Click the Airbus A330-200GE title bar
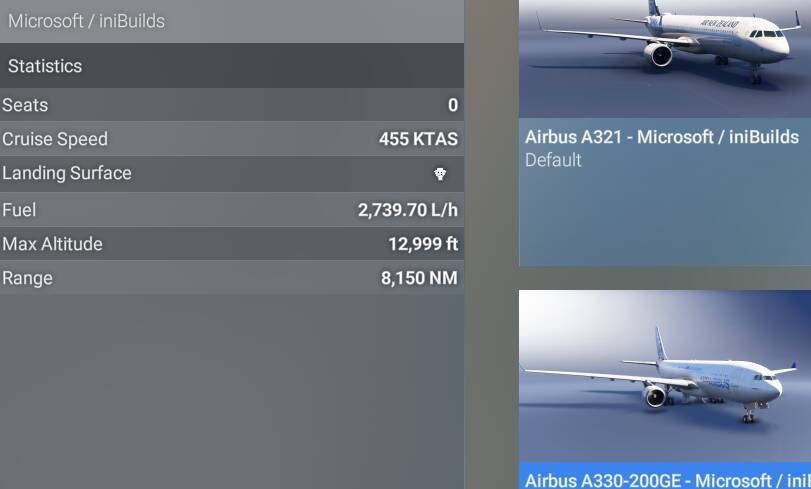The height and width of the screenshot is (489, 811). point(666,480)
